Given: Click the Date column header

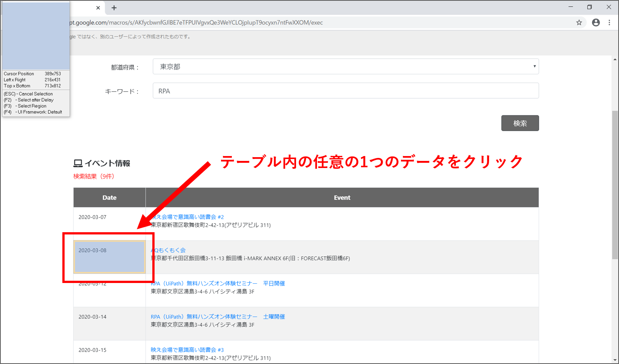Looking at the screenshot, I should tap(109, 197).
